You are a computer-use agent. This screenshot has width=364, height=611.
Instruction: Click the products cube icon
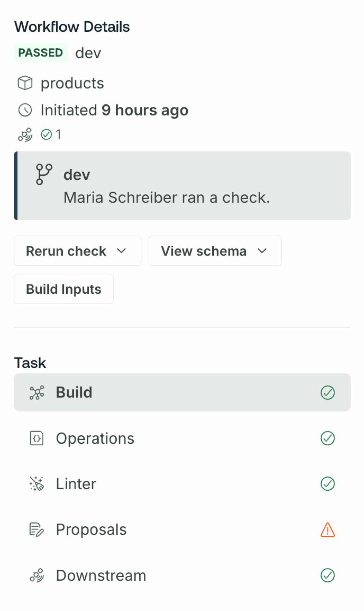pyautogui.click(x=25, y=83)
